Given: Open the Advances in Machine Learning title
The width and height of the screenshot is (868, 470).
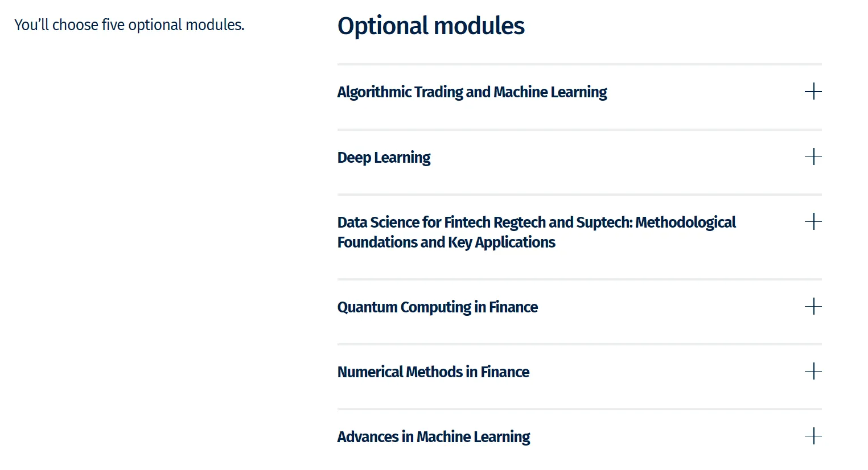Looking at the screenshot, I should point(433,437).
